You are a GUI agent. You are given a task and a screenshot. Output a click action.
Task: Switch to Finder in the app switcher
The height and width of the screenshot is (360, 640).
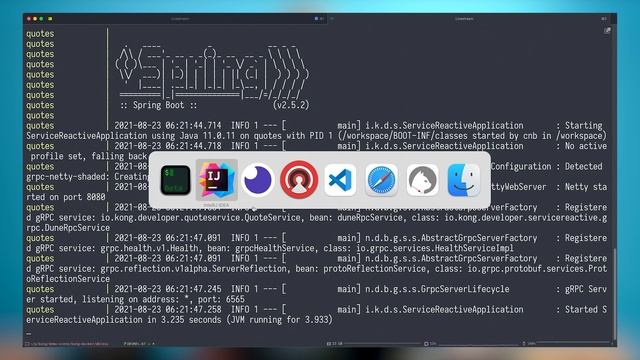(x=464, y=180)
